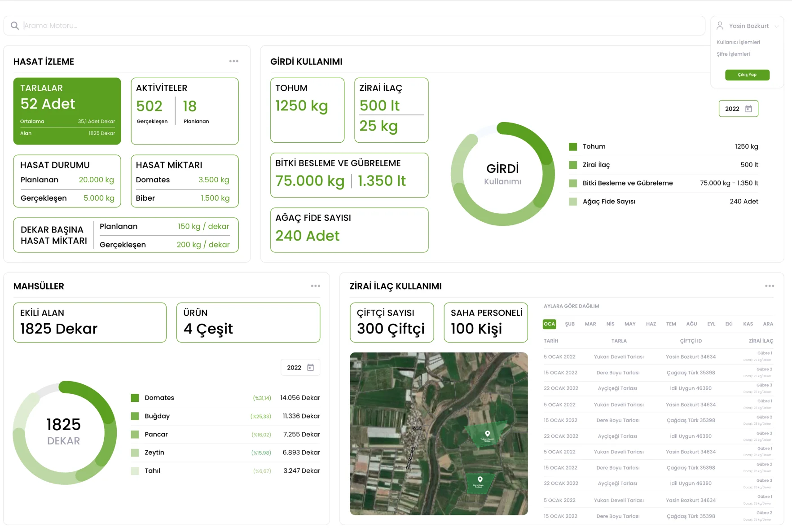Open Mahsüller more options menu

(315, 286)
